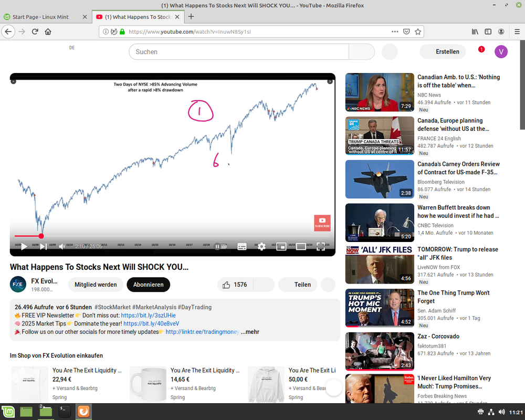
Task: Open Warren Buffett breaks down video title
Action: click(x=458, y=212)
